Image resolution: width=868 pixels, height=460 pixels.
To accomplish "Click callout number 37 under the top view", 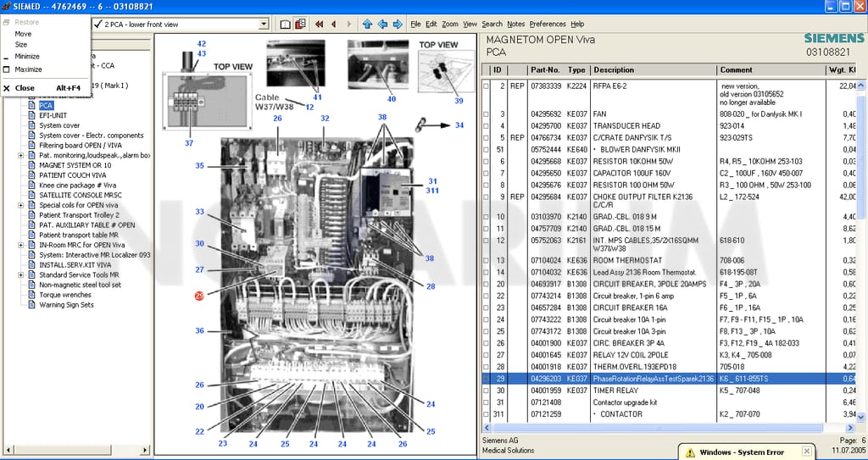I will click(x=189, y=143).
